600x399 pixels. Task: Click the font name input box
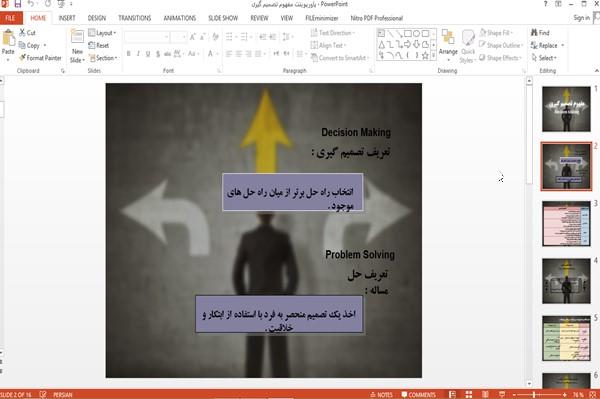point(147,37)
